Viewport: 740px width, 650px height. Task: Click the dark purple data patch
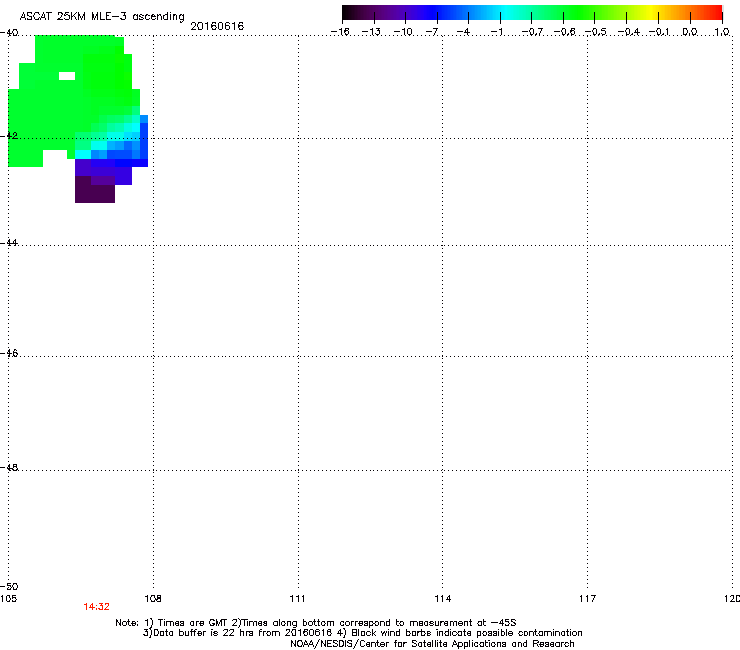[x=95, y=191]
